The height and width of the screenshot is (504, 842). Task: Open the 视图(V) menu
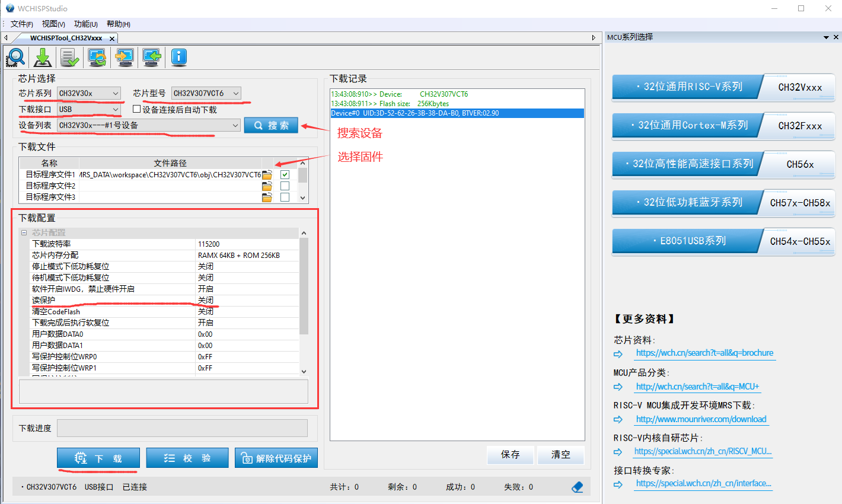(53, 24)
